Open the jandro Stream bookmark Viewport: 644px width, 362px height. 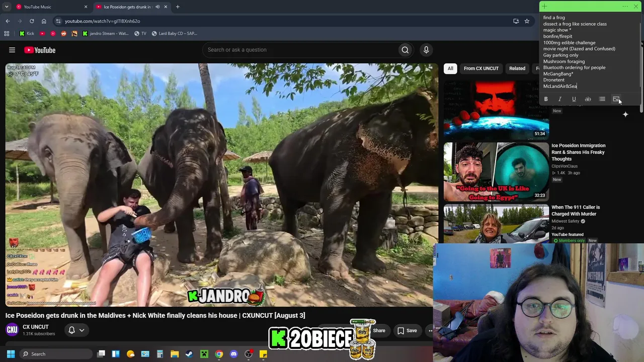tap(106, 34)
